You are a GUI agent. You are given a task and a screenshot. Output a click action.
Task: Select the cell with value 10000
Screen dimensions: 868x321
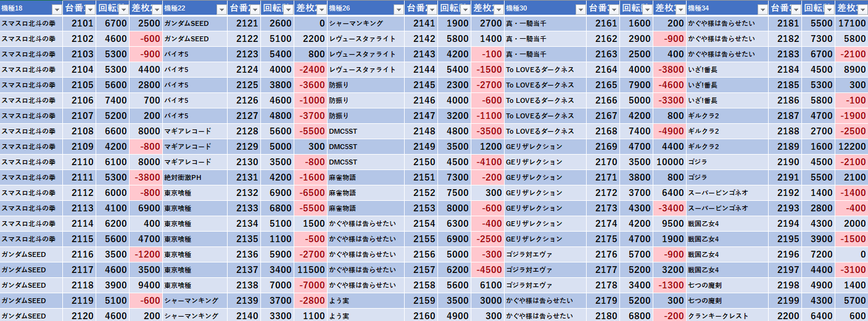[669, 162]
